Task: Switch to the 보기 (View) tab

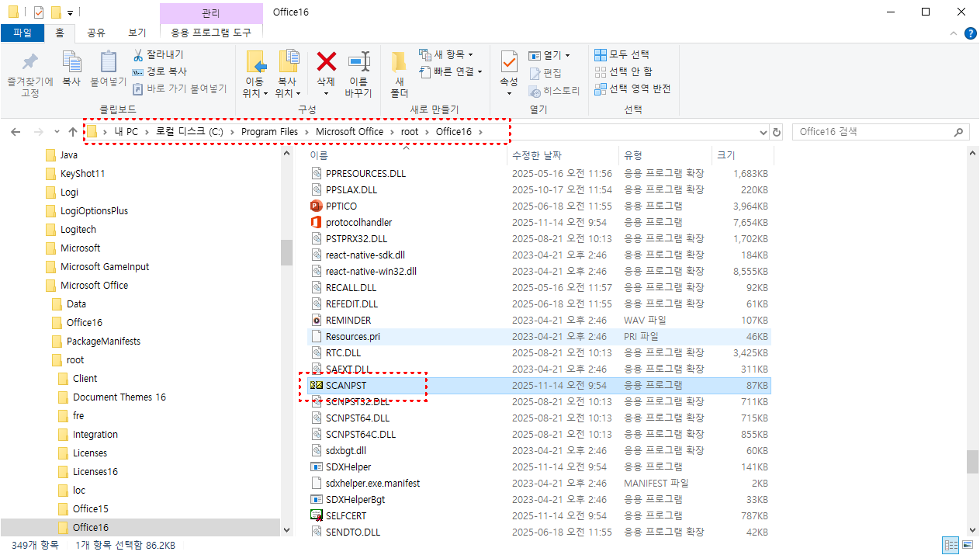Action: (x=137, y=33)
